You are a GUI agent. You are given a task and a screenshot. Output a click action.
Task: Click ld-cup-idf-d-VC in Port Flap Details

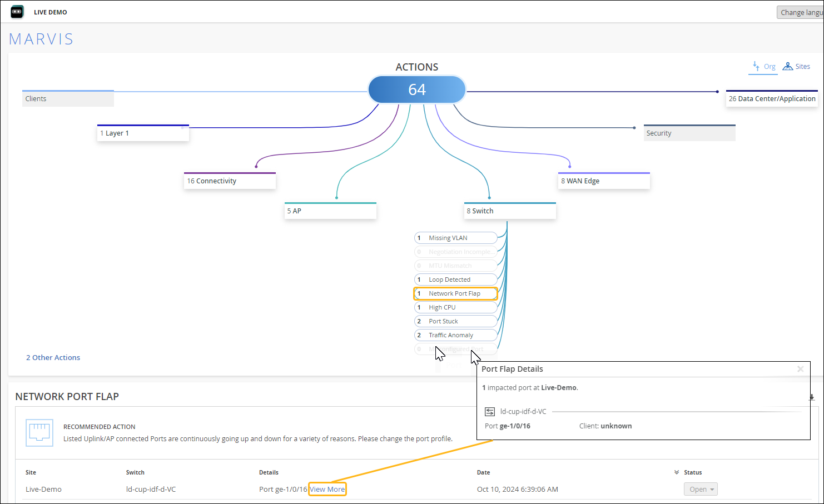point(523,412)
